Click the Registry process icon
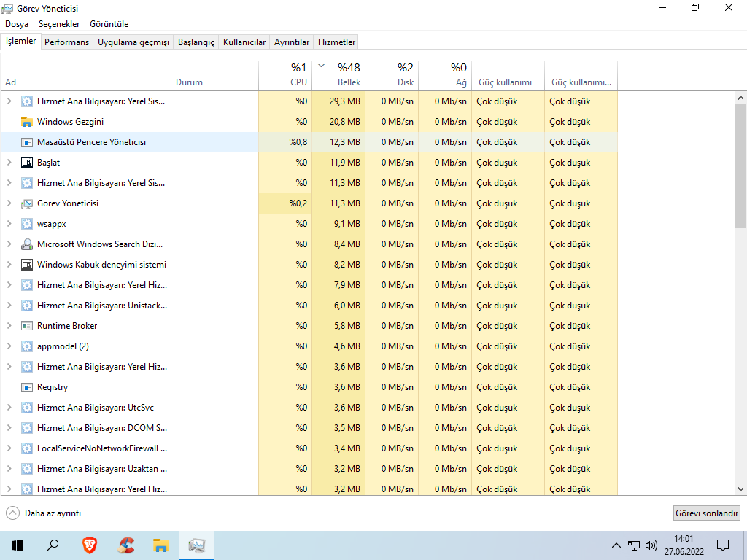Viewport: 747px width, 560px height. tap(27, 387)
